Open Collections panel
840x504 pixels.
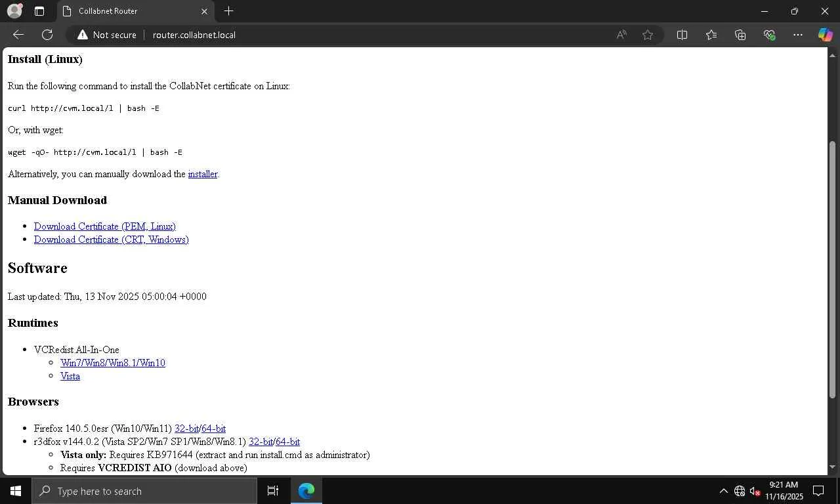click(x=740, y=35)
